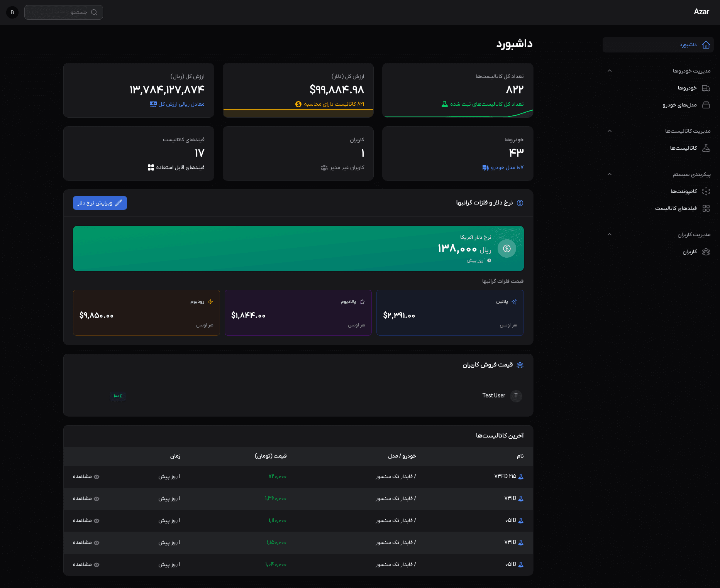Open the مدل‌های خودرو menu item
This screenshot has height=588, width=720.
[x=679, y=105]
